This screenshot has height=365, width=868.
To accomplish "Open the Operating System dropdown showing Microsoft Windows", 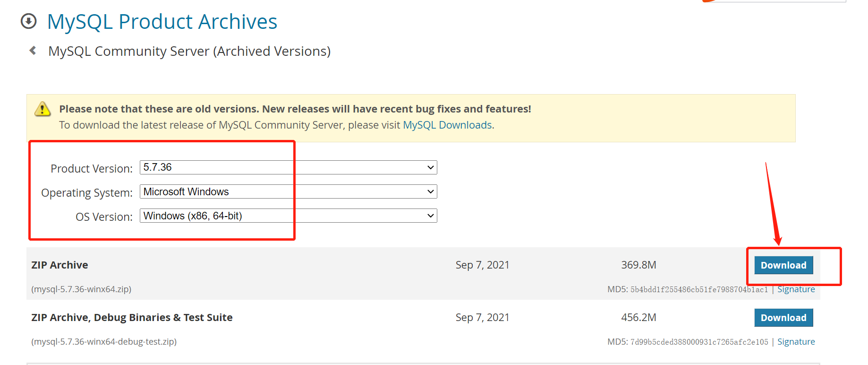I will coord(289,191).
